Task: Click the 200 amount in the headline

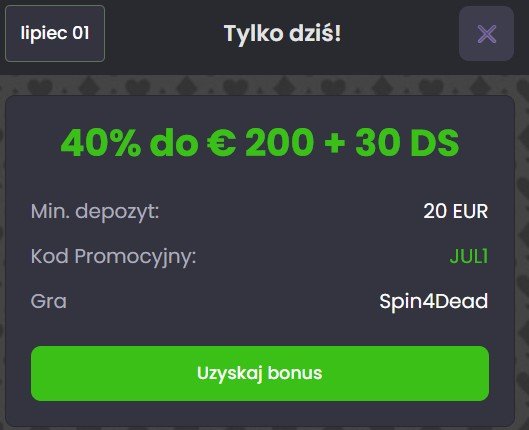Action: coord(280,143)
